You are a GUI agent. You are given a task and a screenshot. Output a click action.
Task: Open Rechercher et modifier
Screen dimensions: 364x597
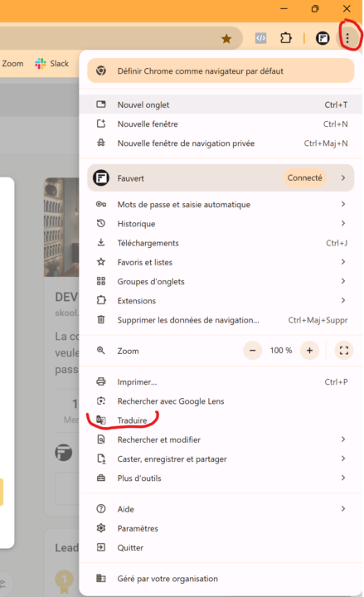(221, 439)
